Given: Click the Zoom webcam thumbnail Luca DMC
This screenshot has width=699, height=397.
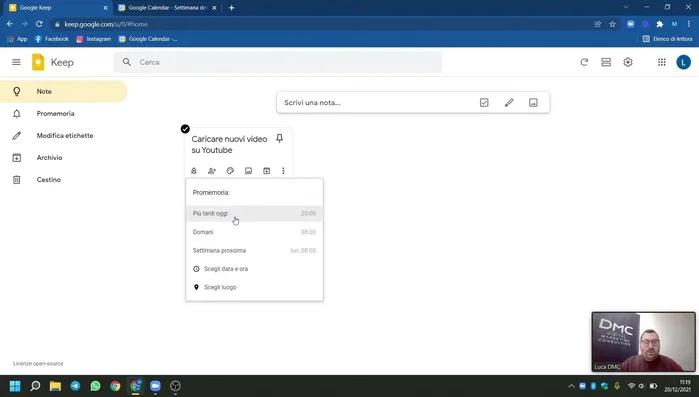Looking at the screenshot, I should tap(643, 342).
